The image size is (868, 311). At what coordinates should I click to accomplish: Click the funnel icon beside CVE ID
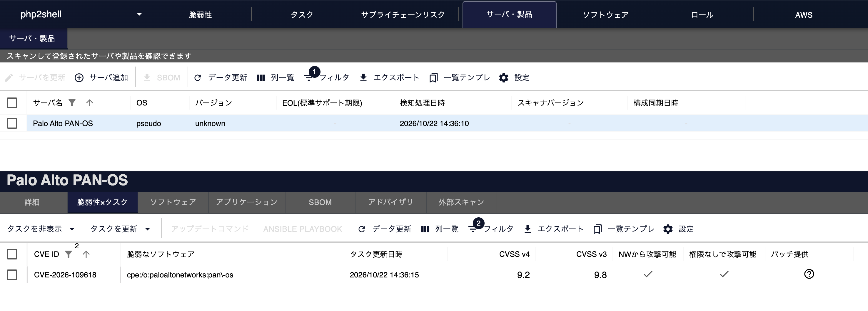69,254
